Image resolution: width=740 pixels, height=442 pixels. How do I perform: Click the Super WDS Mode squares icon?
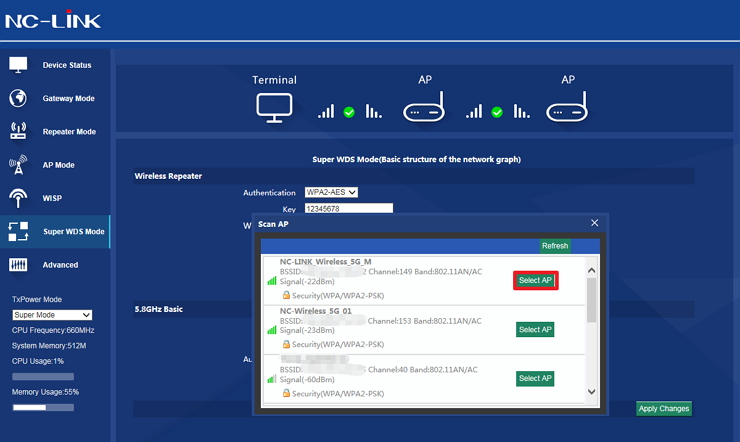(18, 232)
